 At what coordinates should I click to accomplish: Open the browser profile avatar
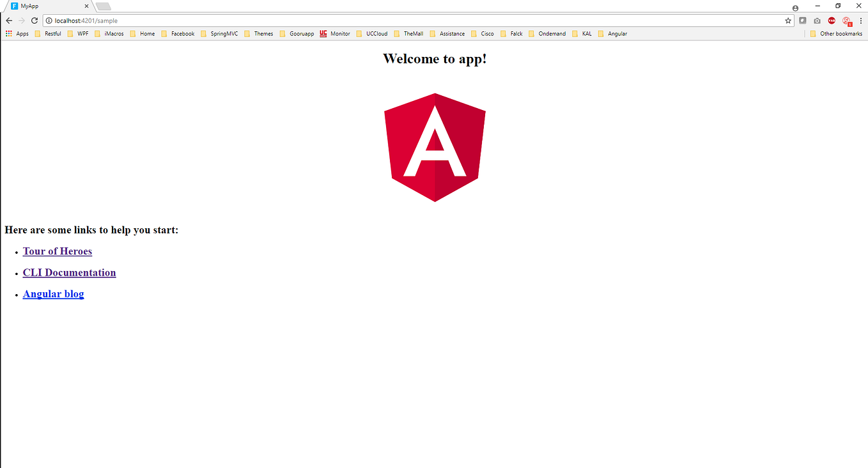click(x=795, y=7)
